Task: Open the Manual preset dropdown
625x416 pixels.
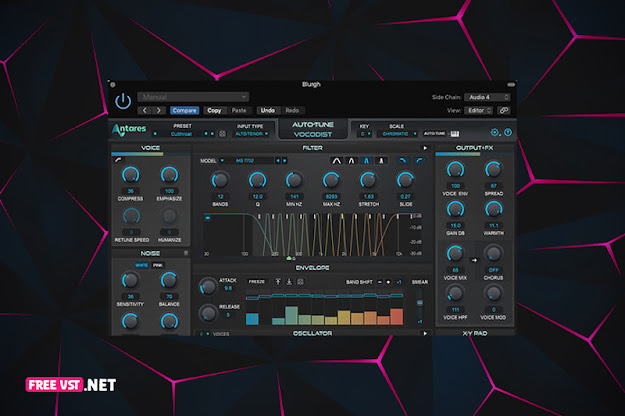Action: (x=193, y=97)
